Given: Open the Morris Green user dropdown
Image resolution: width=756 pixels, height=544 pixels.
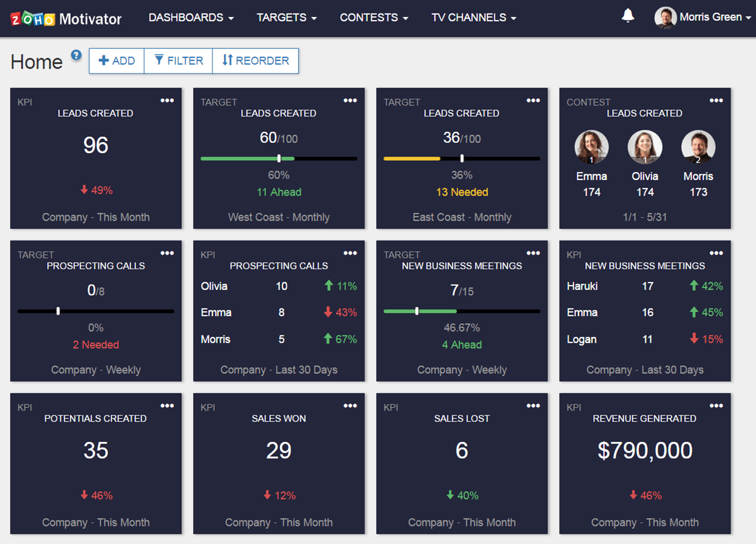Looking at the screenshot, I should [x=703, y=17].
